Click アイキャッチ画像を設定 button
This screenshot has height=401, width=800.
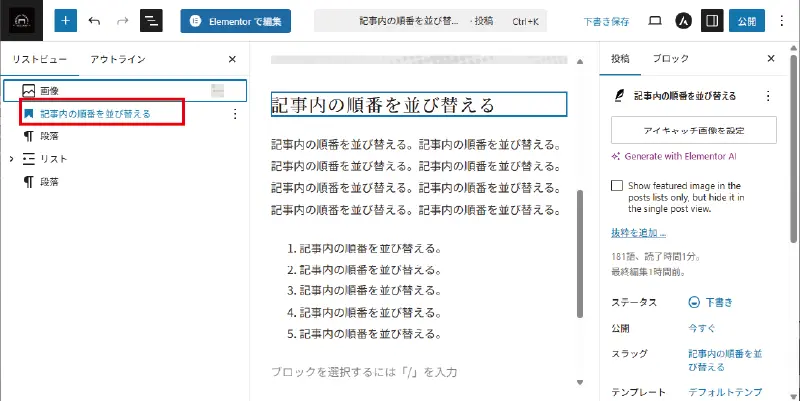(x=694, y=130)
